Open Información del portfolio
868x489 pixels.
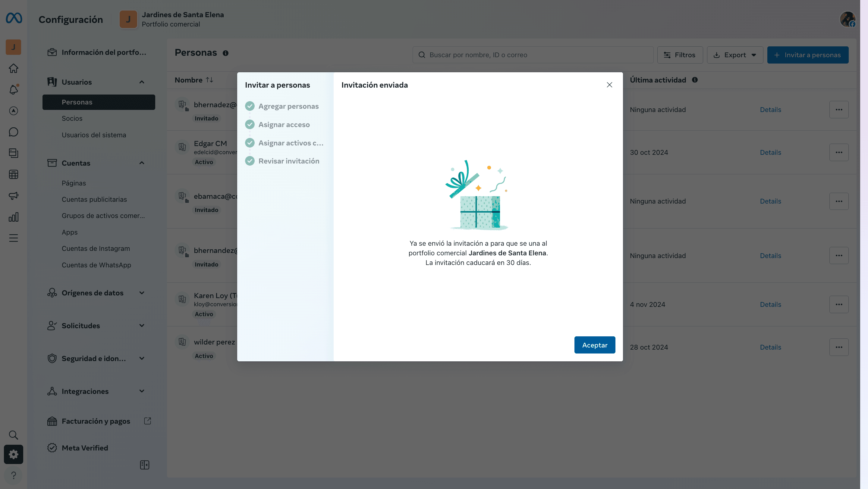click(97, 52)
